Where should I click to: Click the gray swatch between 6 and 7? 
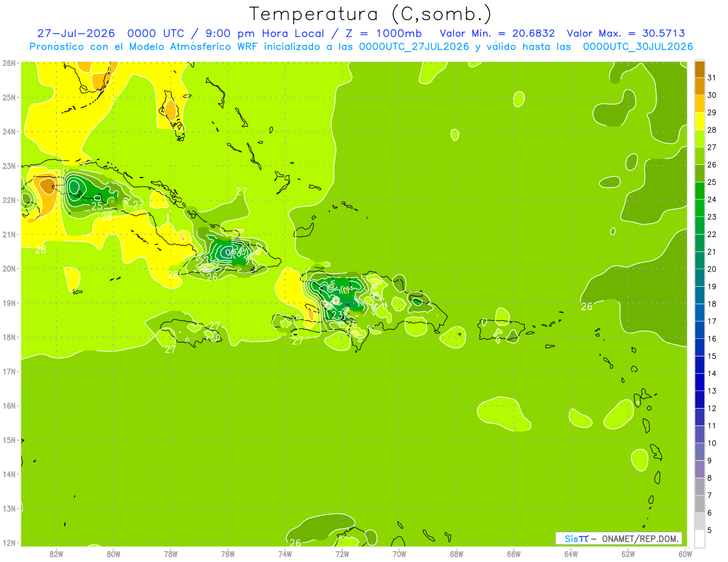(x=699, y=504)
